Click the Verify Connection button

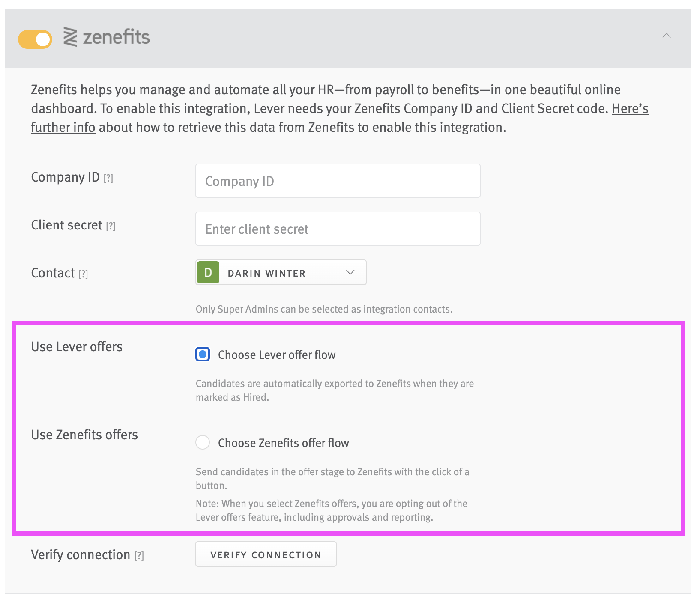point(266,554)
